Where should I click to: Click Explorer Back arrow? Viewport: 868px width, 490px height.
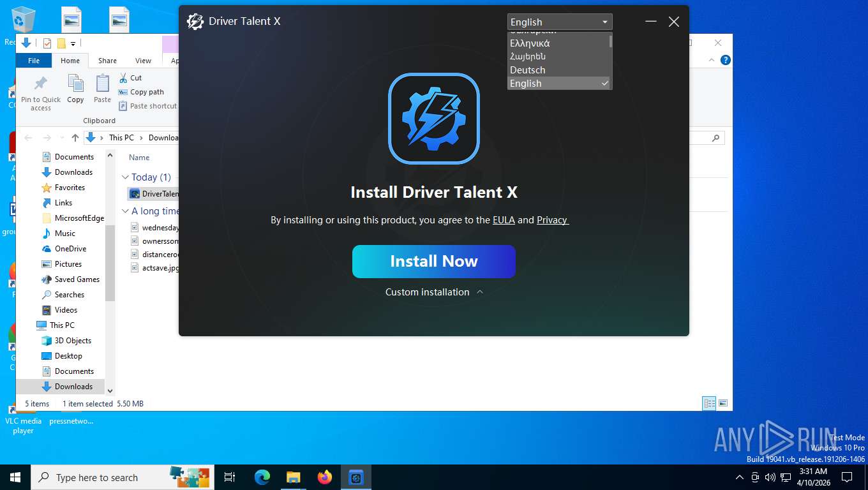coord(28,138)
